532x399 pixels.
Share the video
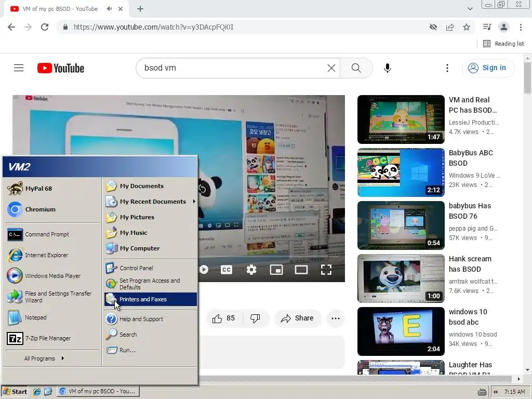tap(298, 318)
